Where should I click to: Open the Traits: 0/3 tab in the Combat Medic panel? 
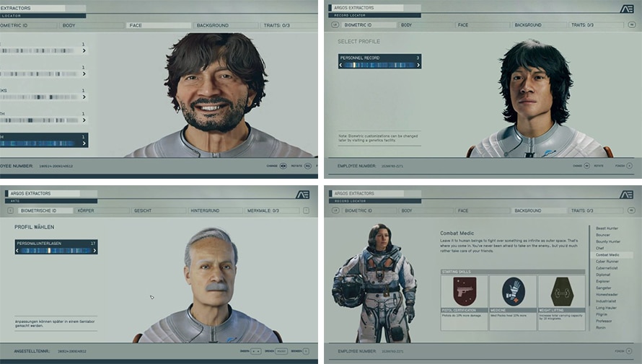pos(596,210)
